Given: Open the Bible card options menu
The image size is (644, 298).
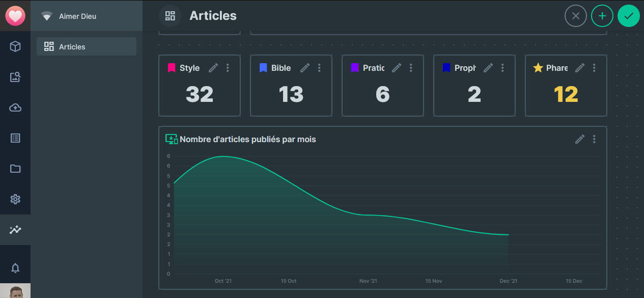Looking at the screenshot, I should (319, 68).
